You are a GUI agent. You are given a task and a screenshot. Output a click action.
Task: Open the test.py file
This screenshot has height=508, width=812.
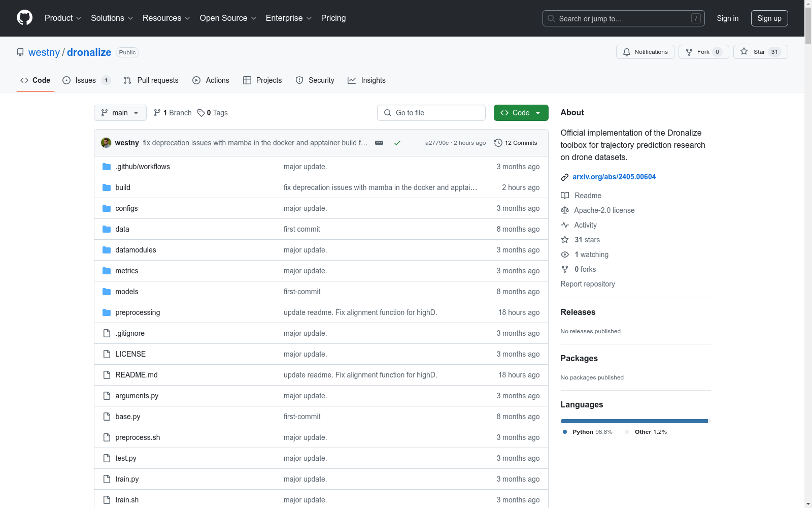pyautogui.click(x=126, y=458)
